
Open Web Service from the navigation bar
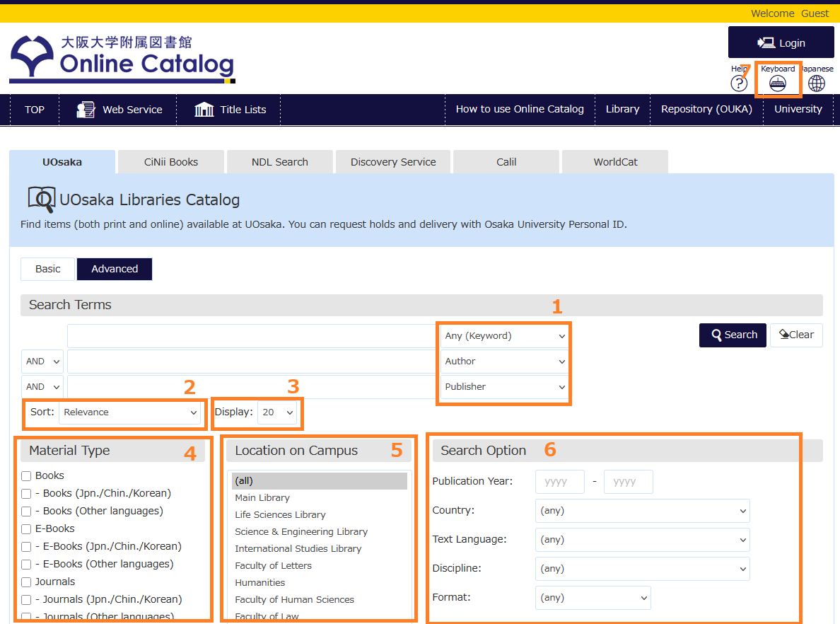[119, 110]
